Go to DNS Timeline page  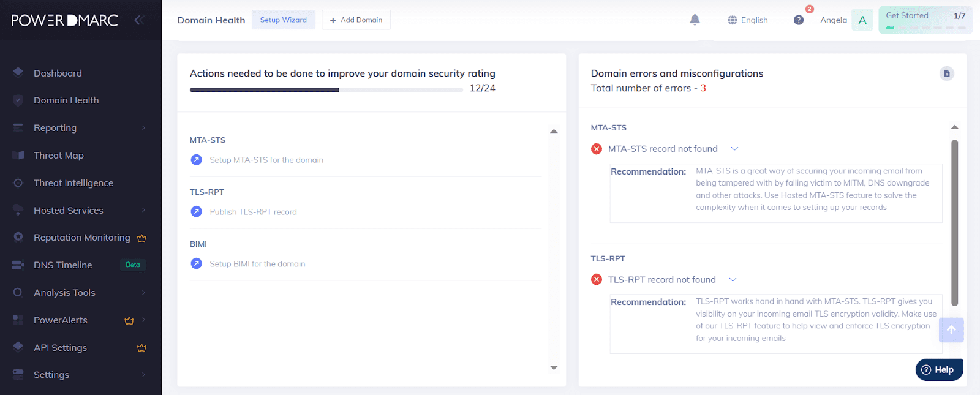point(63,265)
